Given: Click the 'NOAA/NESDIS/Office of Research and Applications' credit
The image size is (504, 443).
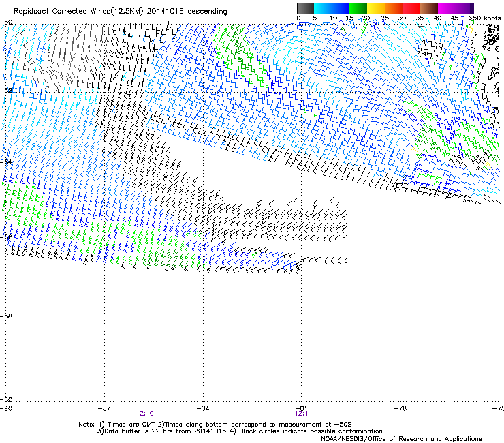Looking at the screenshot, I should 401,439.
